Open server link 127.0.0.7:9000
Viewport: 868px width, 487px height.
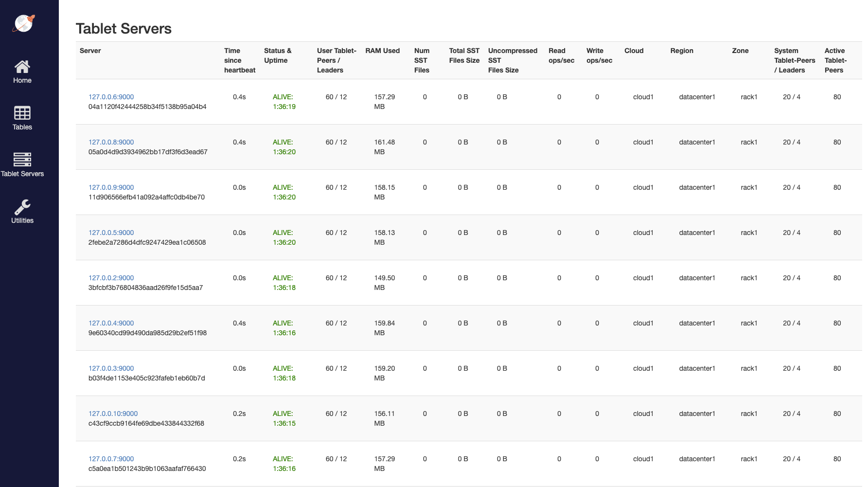pos(111,459)
